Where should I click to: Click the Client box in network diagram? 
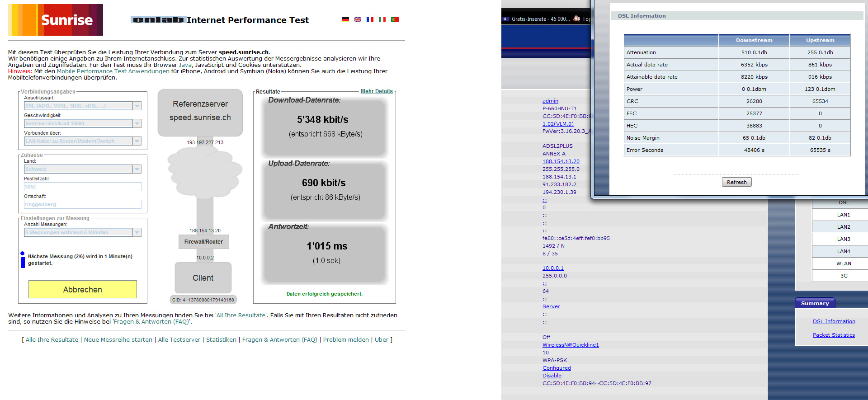(x=203, y=278)
